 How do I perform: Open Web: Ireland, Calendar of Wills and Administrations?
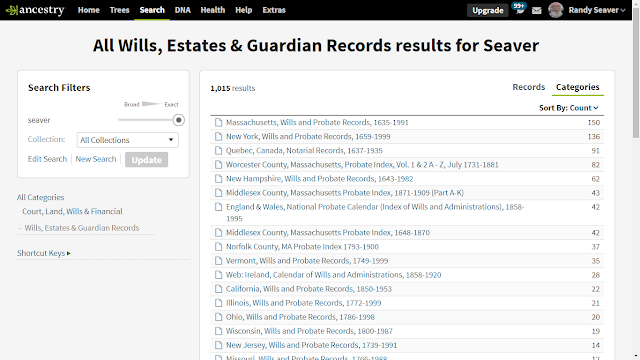coord(333,275)
